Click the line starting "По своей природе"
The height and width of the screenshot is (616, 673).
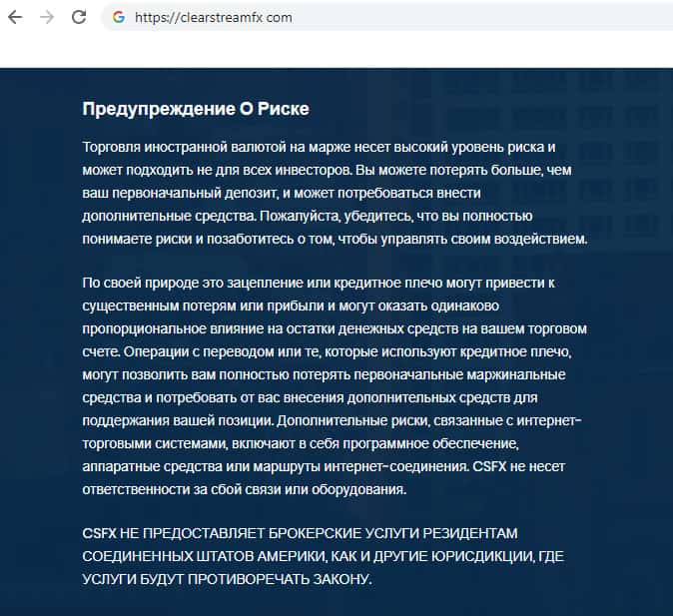pyautogui.click(x=319, y=284)
